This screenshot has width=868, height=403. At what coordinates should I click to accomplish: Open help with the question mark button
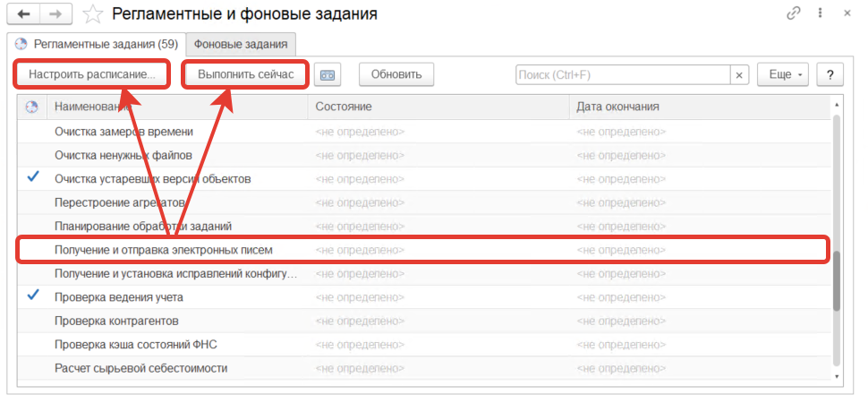(830, 74)
